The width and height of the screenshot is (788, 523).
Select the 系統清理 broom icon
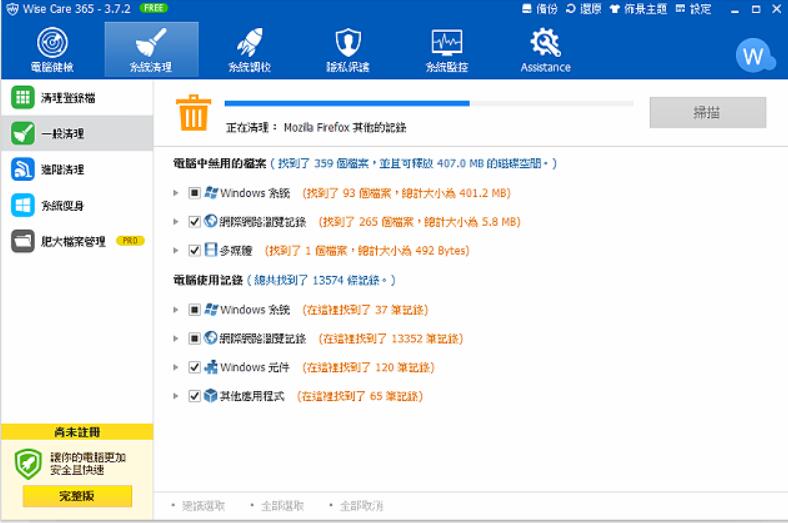click(x=151, y=42)
